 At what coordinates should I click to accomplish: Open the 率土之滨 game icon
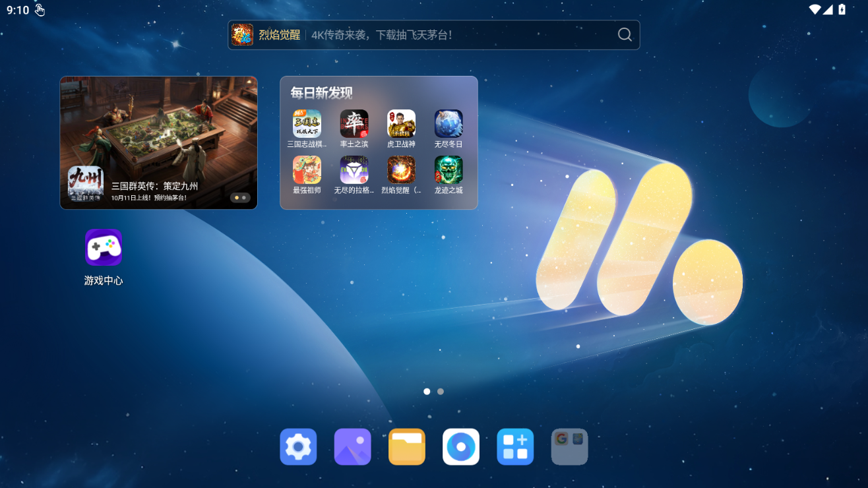tap(354, 123)
